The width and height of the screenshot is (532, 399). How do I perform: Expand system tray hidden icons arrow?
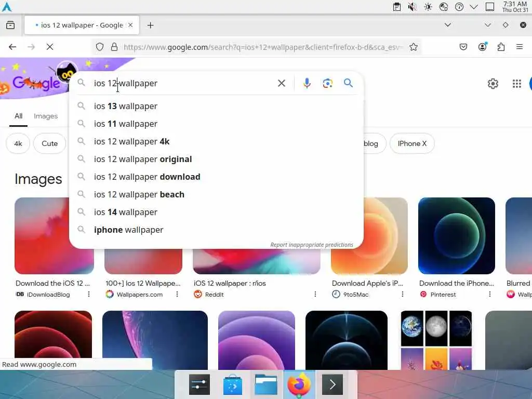pyautogui.click(x=474, y=7)
